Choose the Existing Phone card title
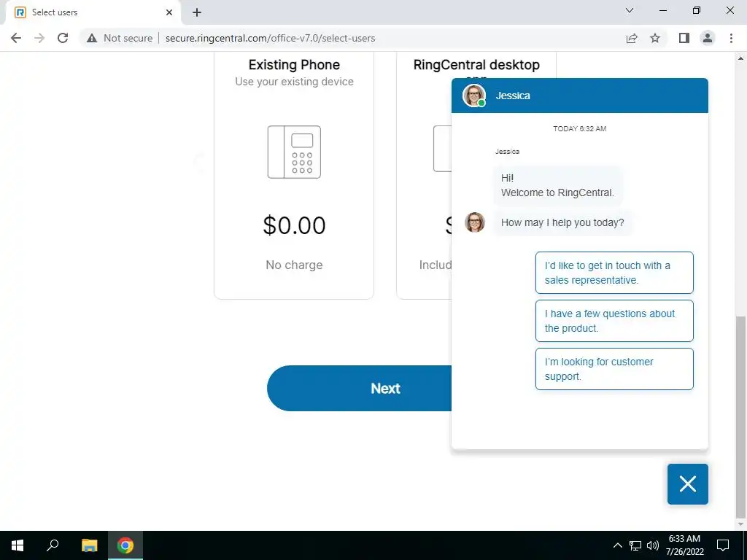This screenshot has width=747, height=560. coord(294,65)
